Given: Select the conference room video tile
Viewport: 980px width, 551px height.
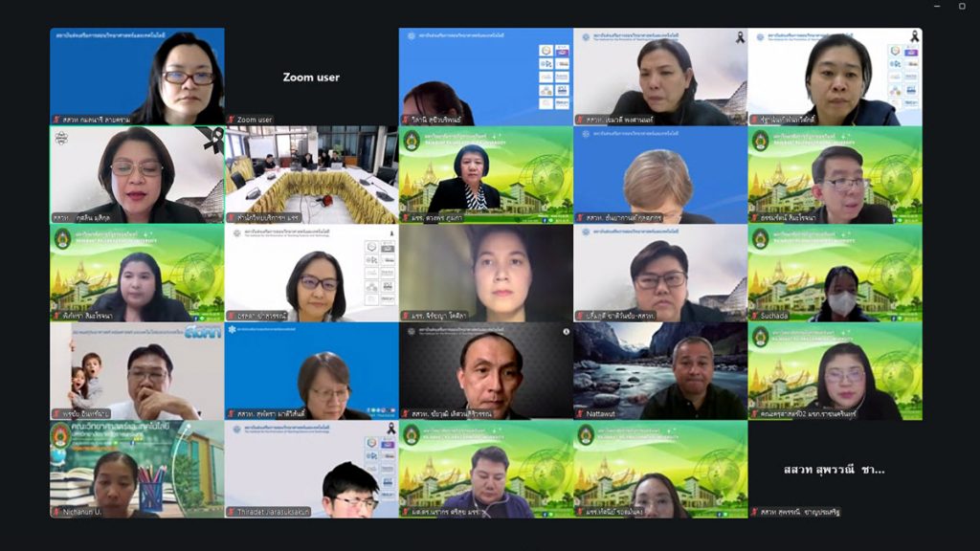Looking at the screenshot, I should [x=311, y=172].
